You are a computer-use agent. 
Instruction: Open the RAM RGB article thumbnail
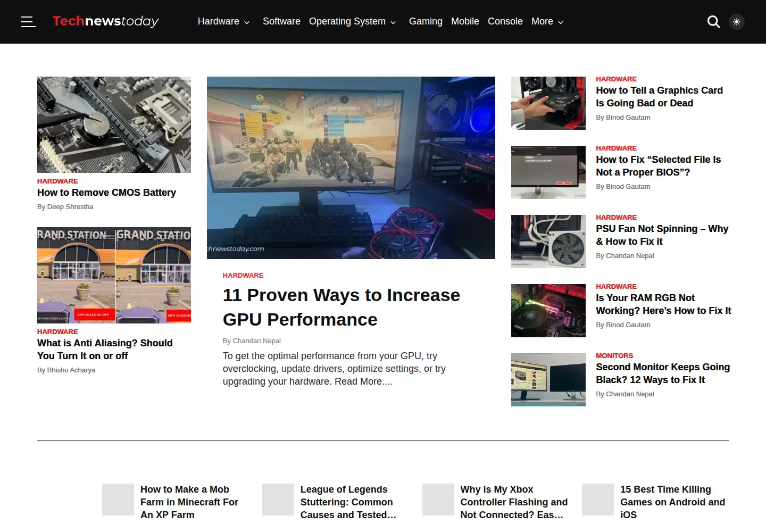point(548,311)
